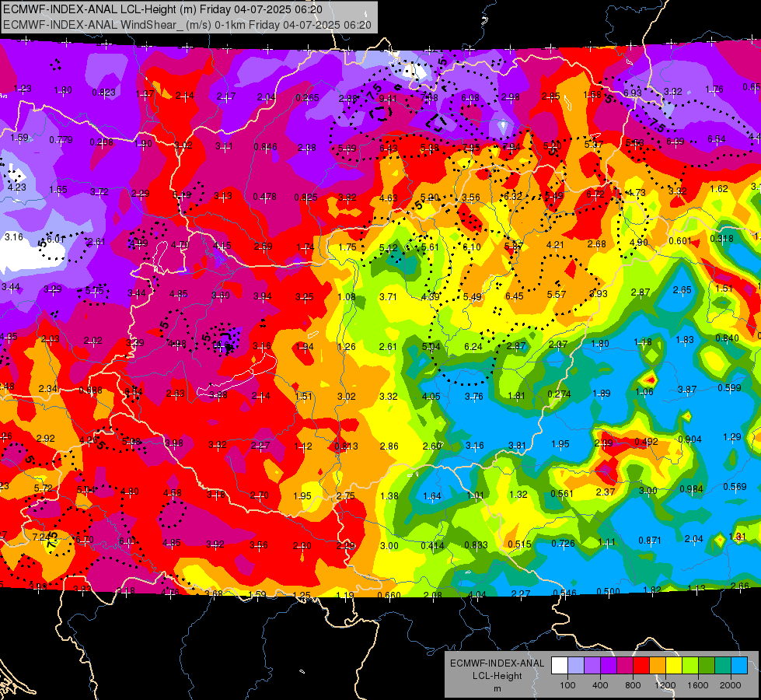The image size is (761, 700).
Task: Click the wind shear value 0.726
Action: pyautogui.click(x=563, y=543)
